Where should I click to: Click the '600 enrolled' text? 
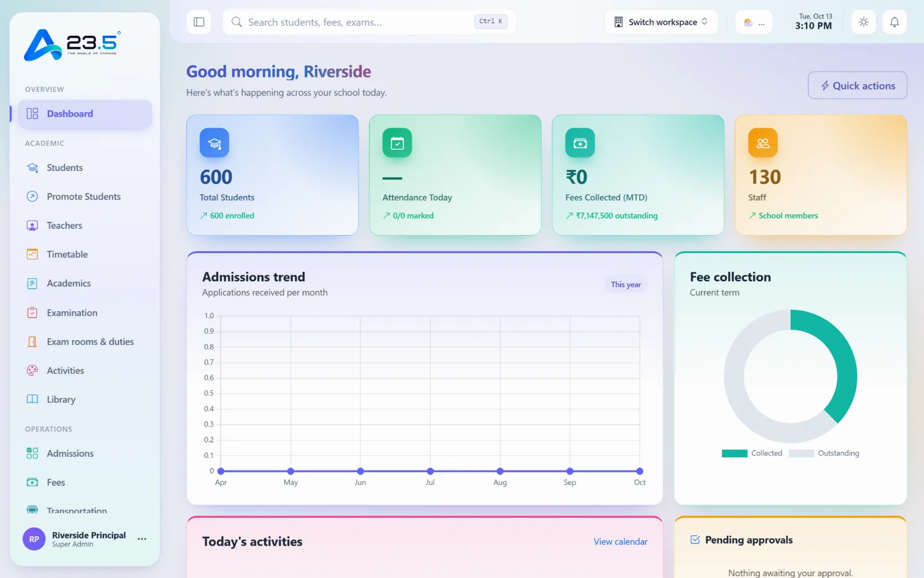point(232,216)
